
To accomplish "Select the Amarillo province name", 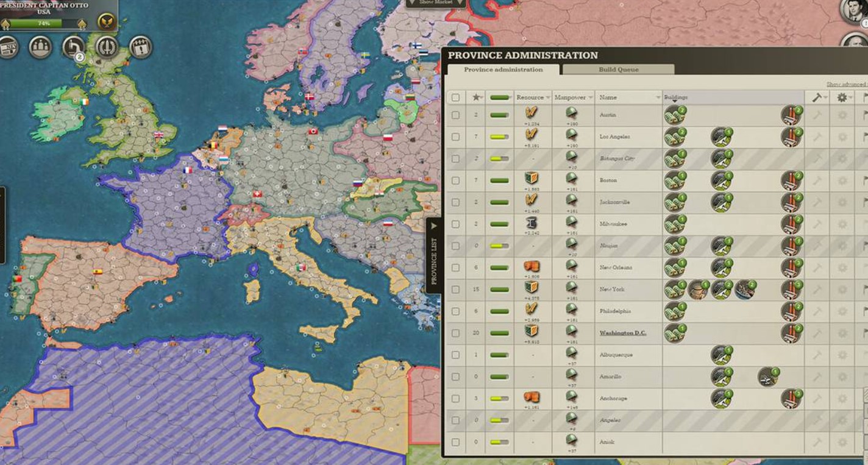I will coord(610,377).
